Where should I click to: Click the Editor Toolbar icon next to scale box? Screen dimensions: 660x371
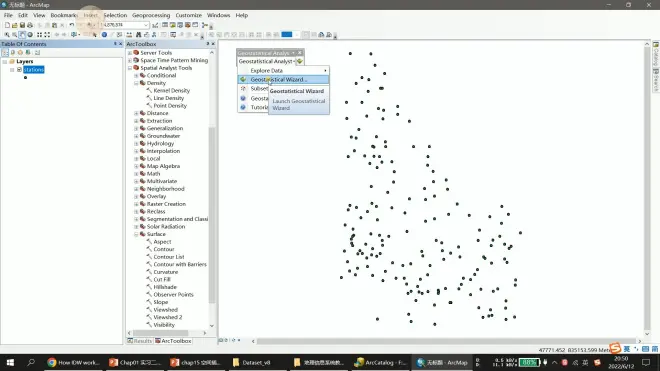point(155,25)
